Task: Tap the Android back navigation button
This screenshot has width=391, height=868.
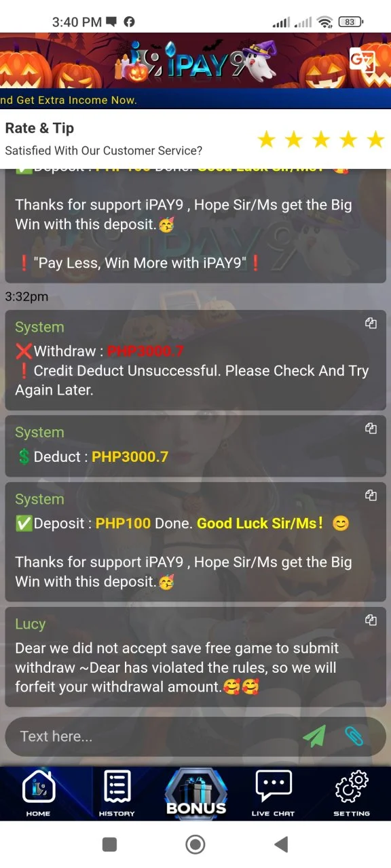Action: pos(281,844)
